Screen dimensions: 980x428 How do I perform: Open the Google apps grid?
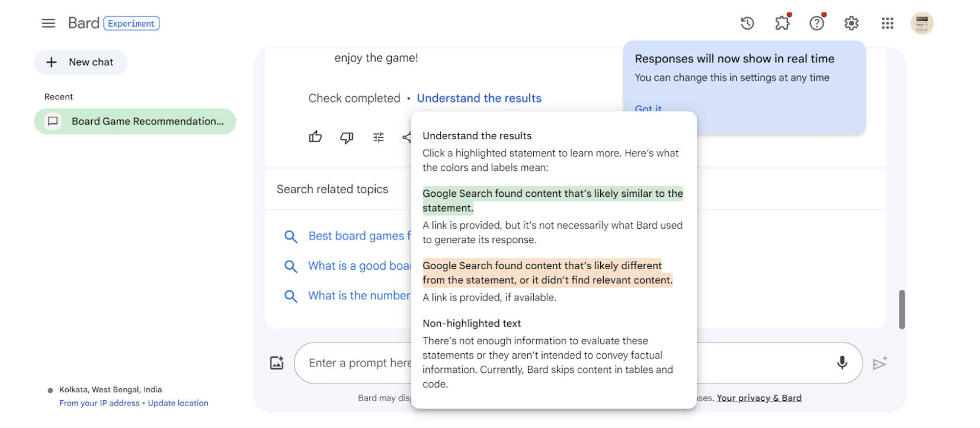(887, 23)
